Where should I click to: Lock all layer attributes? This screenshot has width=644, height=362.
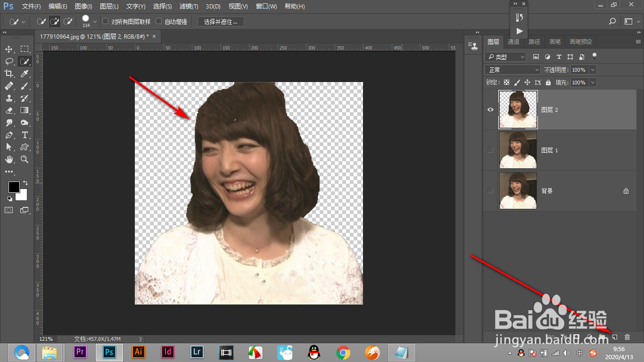pos(548,82)
